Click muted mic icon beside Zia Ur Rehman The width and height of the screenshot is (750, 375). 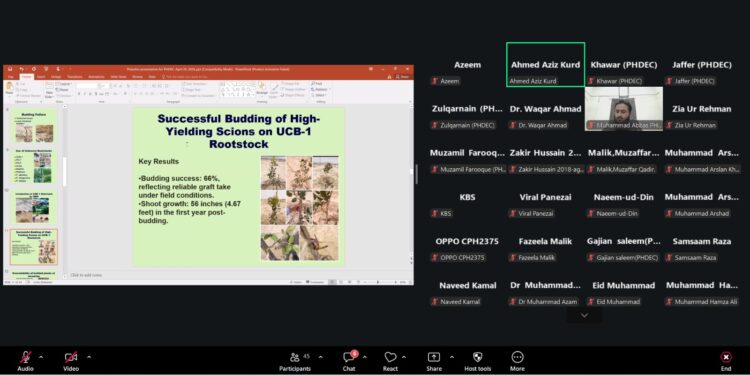tap(669, 125)
